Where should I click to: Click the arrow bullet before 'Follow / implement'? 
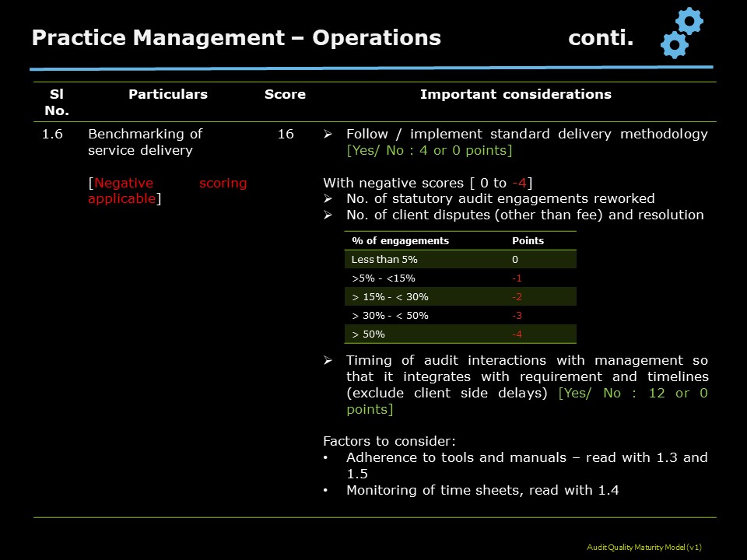[328, 134]
